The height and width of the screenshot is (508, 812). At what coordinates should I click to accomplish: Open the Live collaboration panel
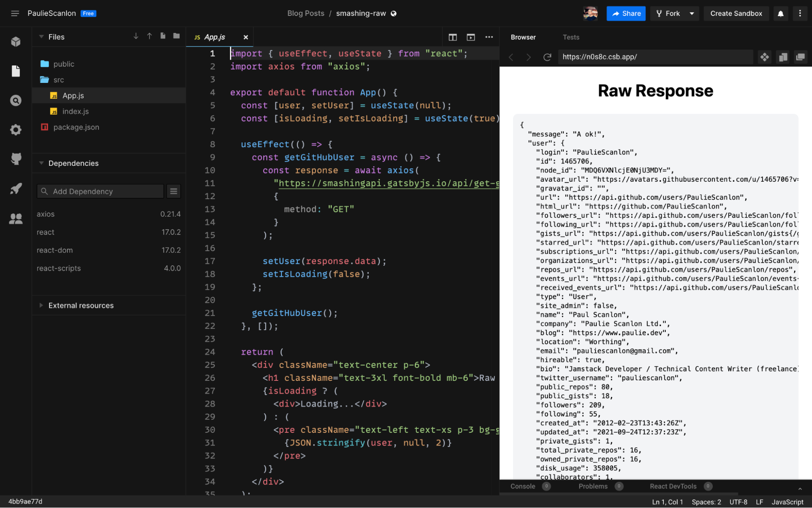pyautogui.click(x=15, y=219)
